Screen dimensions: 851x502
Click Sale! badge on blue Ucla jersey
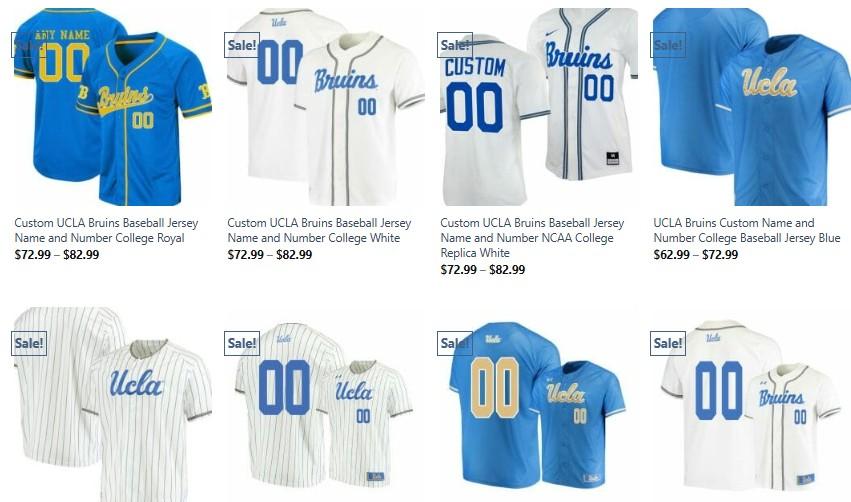(668, 45)
